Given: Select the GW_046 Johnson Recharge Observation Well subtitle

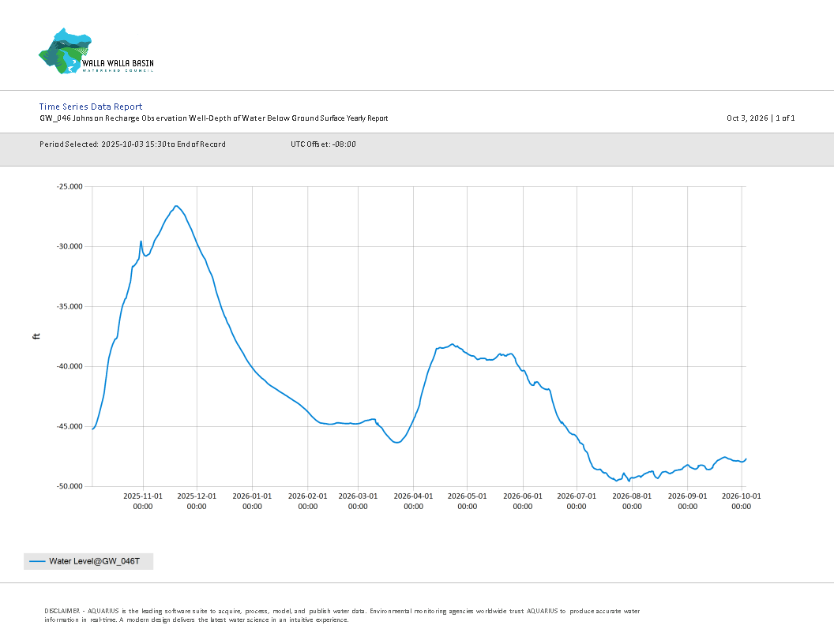Looking at the screenshot, I should 214,118.
